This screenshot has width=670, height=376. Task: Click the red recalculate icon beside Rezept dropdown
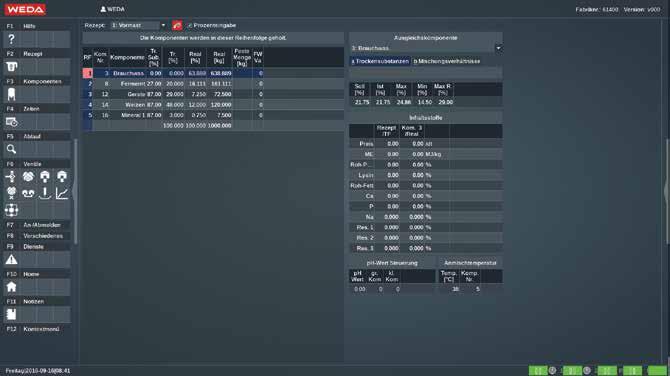click(177, 26)
